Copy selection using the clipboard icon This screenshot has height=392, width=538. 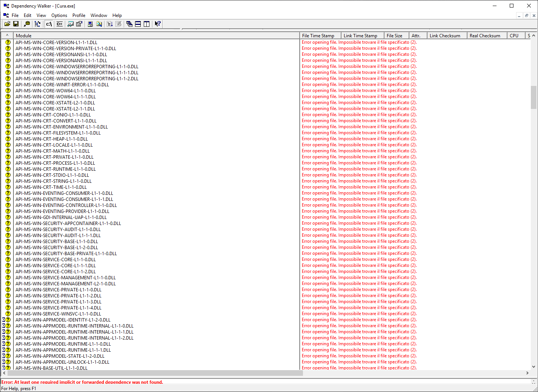27,24
